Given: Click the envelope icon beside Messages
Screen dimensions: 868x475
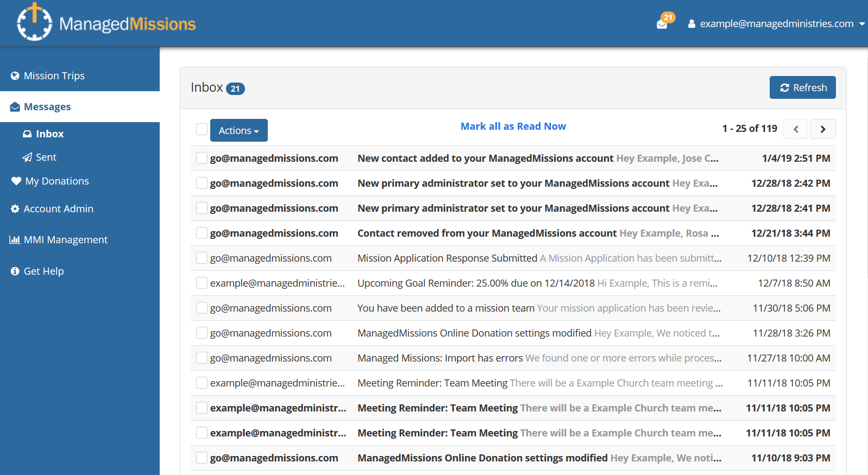Looking at the screenshot, I should [15, 107].
